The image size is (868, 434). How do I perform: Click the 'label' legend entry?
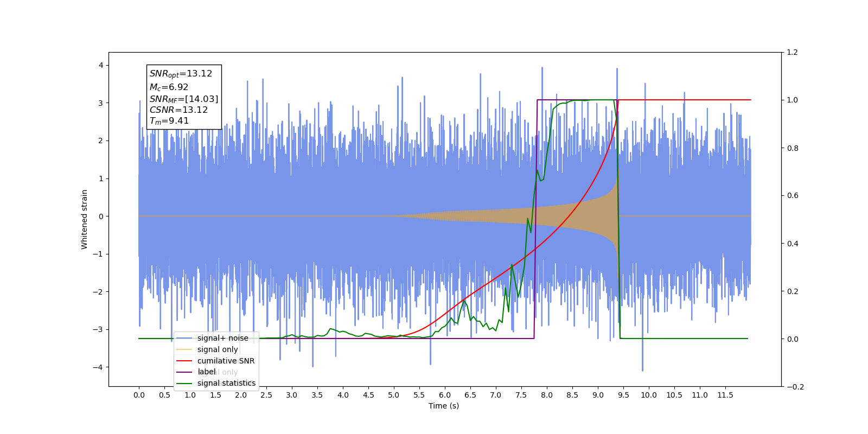[x=206, y=372]
